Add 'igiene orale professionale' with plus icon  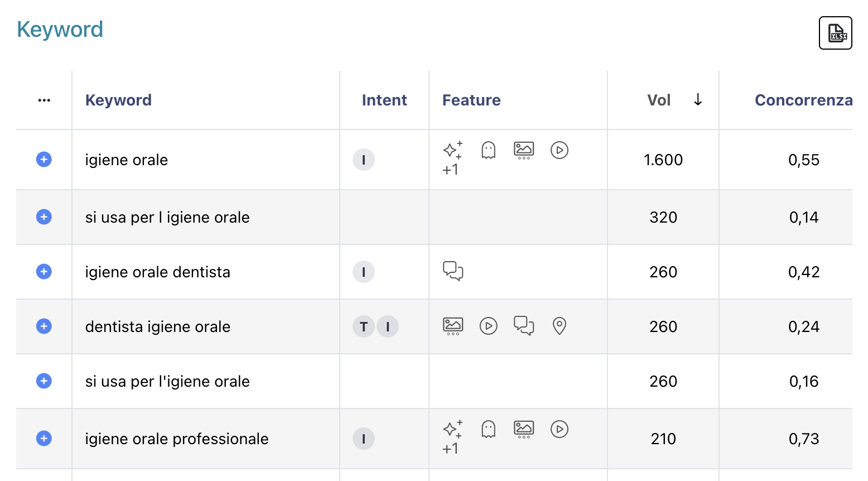pos(44,439)
